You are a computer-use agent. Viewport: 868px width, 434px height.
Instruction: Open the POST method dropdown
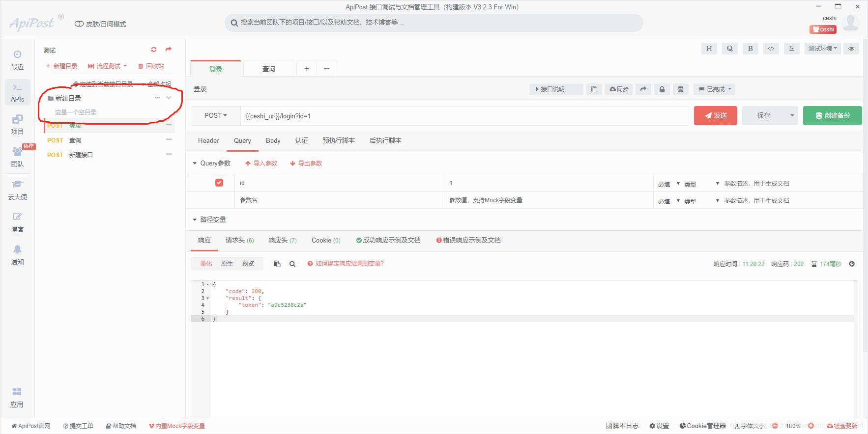(x=215, y=116)
